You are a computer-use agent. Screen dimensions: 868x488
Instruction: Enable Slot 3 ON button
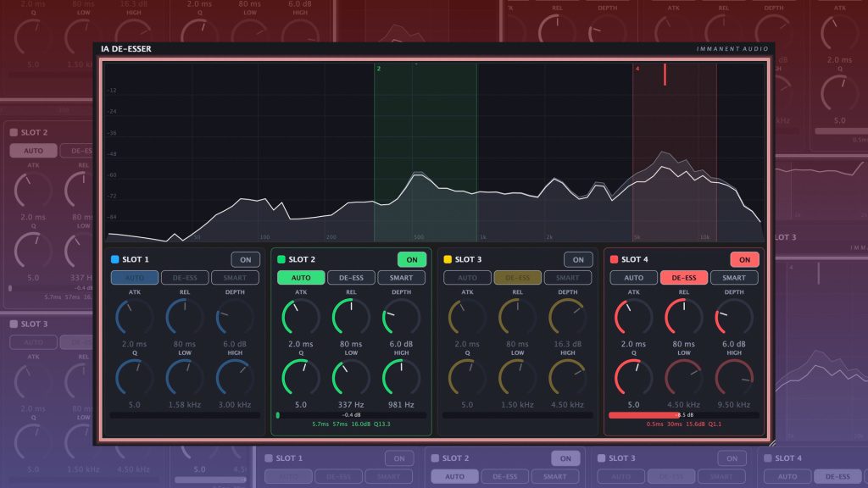578,259
